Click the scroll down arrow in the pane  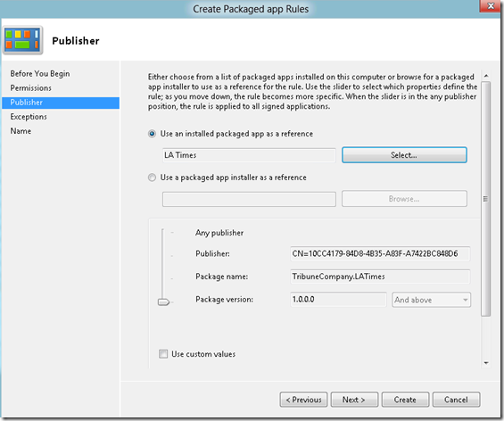click(486, 363)
